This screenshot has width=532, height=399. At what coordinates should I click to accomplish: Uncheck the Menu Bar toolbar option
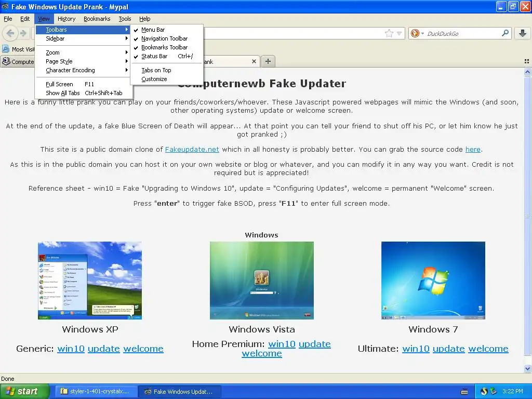[167, 30]
